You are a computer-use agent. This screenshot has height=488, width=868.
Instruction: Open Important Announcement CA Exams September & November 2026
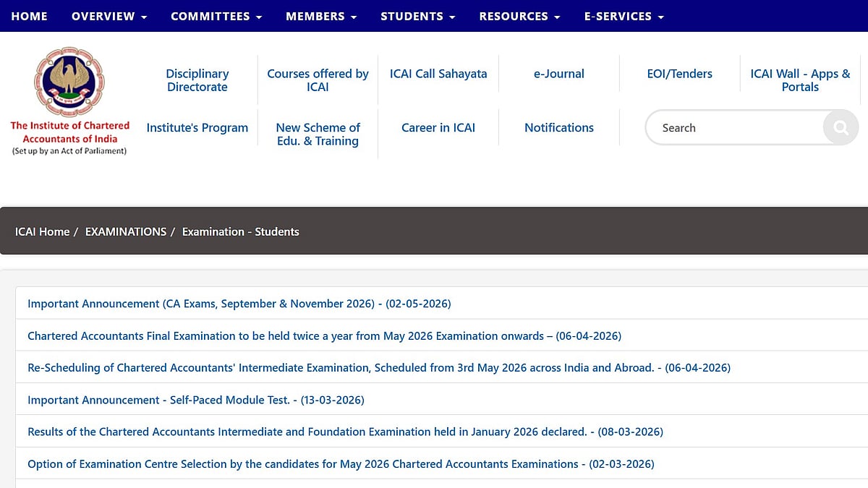pos(239,304)
